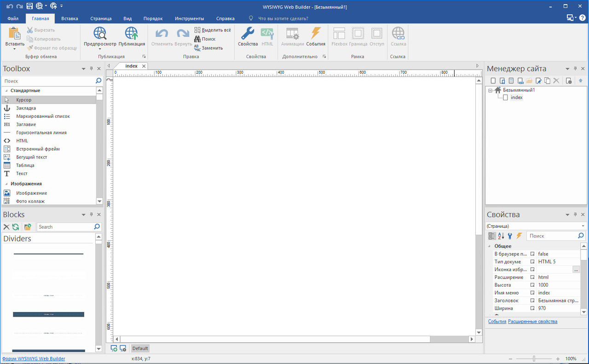Open the Публикация group dialog launcher
This screenshot has width=589, height=364.
[144, 57]
